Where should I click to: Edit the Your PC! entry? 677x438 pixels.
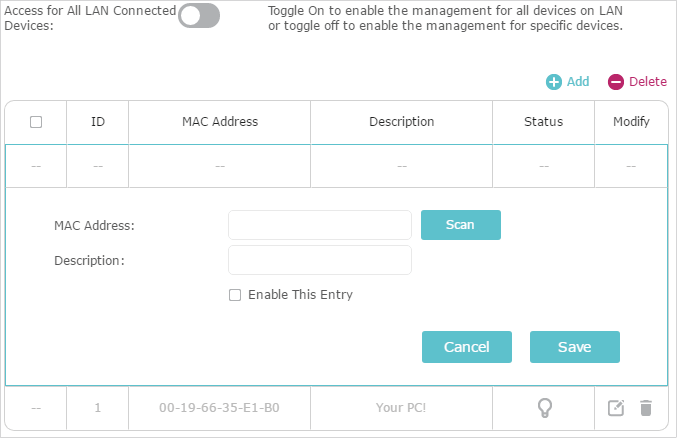(x=616, y=408)
